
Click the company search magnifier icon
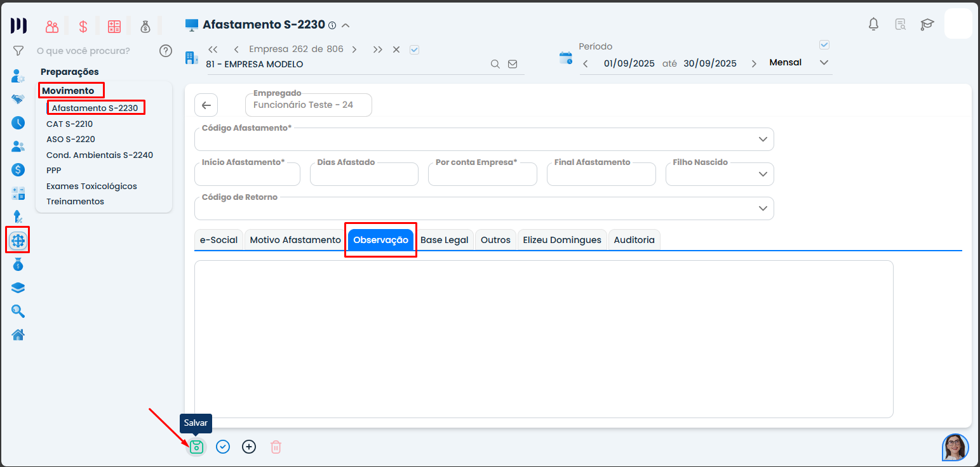495,64
